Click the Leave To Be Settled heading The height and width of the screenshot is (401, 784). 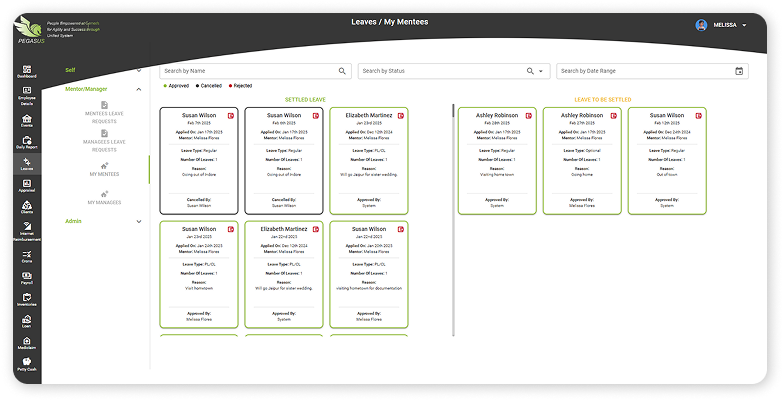(603, 100)
